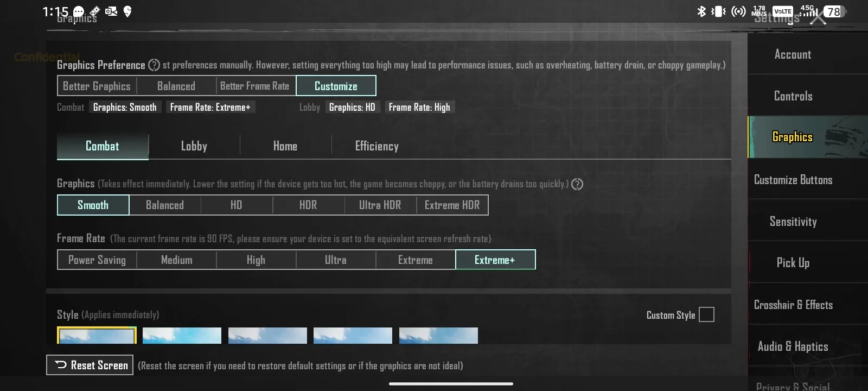Switch to the Lobby tab
The width and height of the screenshot is (868, 391).
click(x=194, y=146)
